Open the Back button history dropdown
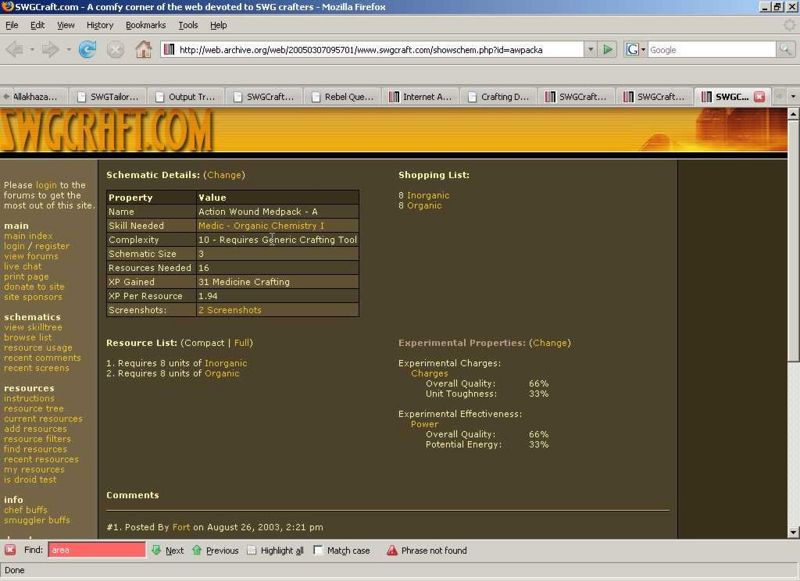 pyautogui.click(x=30, y=49)
